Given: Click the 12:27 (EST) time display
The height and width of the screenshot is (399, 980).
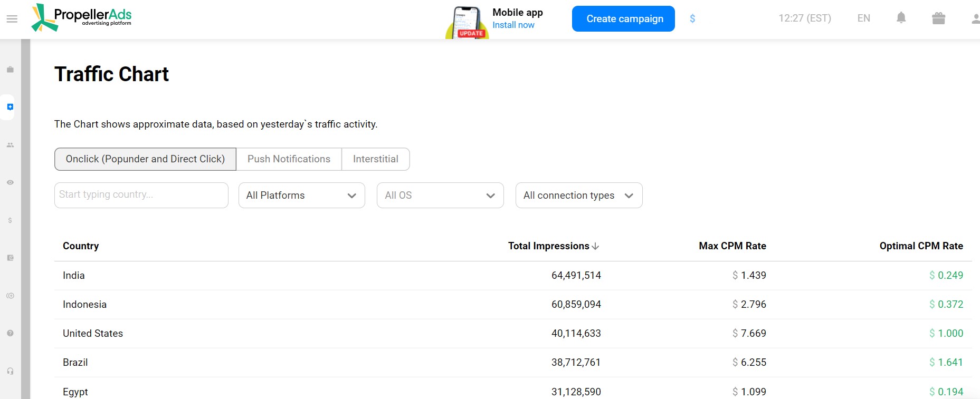Looking at the screenshot, I should coord(804,18).
